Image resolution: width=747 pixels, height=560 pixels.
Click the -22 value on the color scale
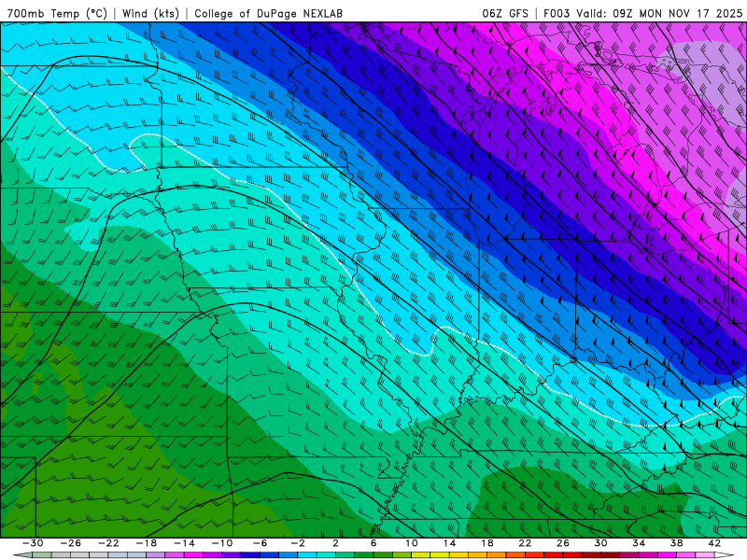coord(108,543)
